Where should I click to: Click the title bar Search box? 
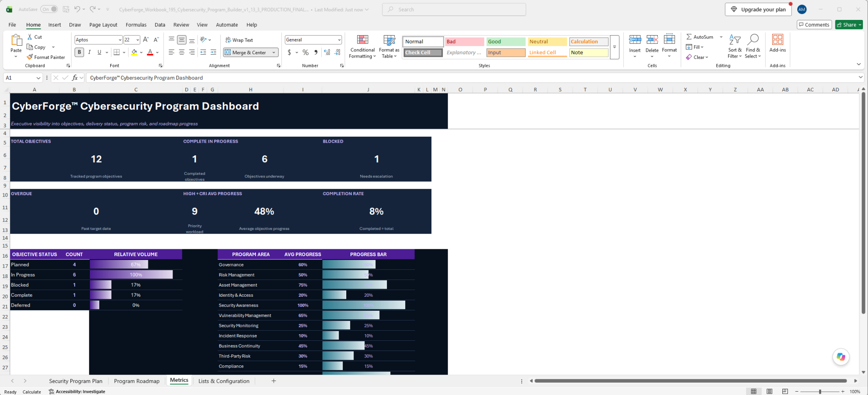coord(454,9)
